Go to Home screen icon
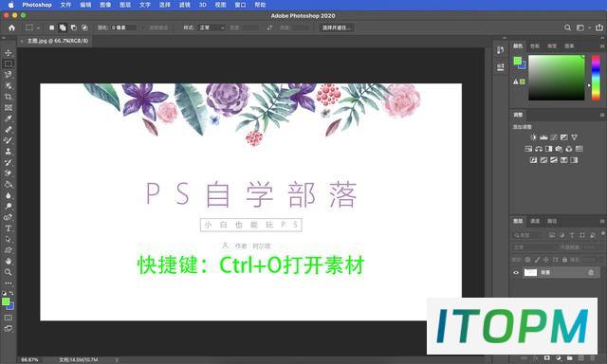 point(11,27)
